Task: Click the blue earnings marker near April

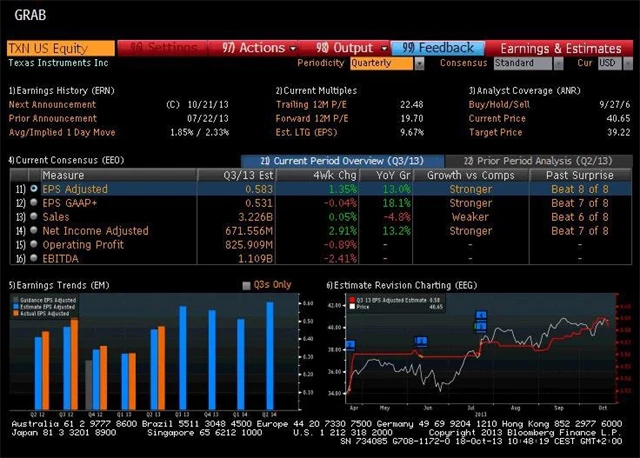Action: pyautogui.click(x=350, y=346)
